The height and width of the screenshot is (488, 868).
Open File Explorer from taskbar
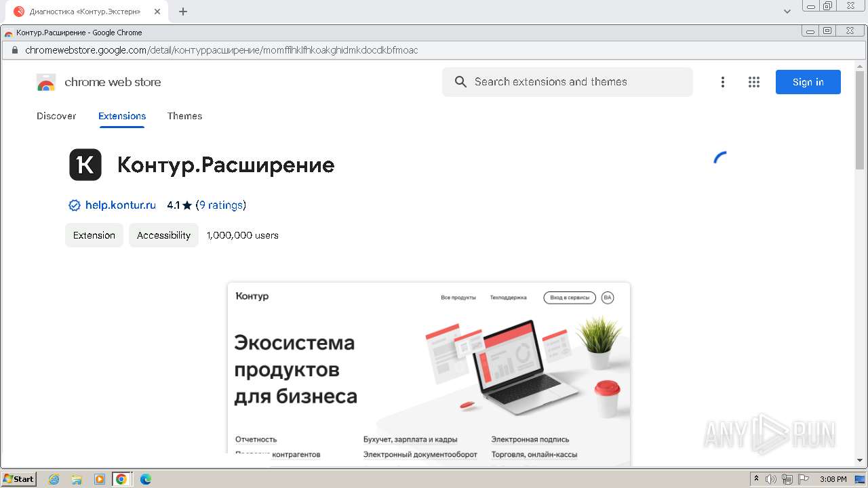click(x=77, y=479)
